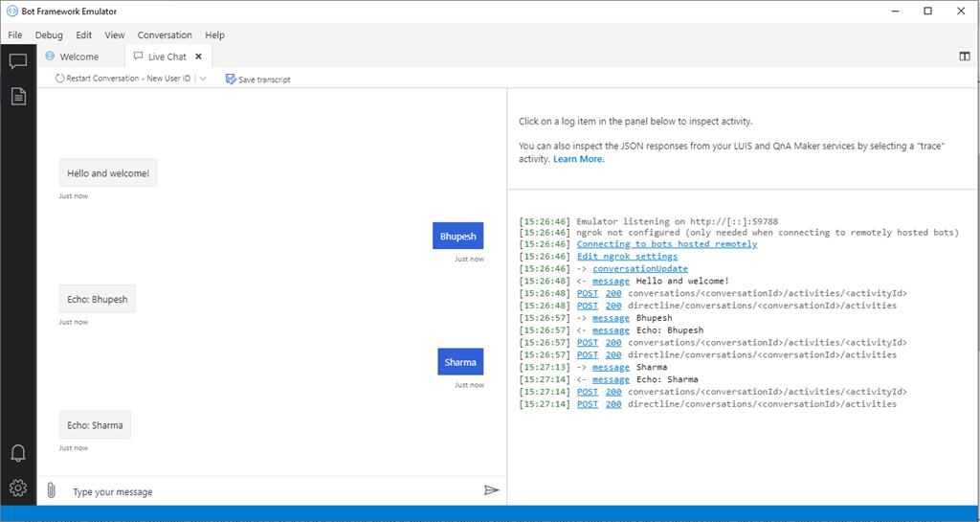The width and height of the screenshot is (980, 522).
Task: Click 'Emulator listening on http://[::]:59788' log text
Action: click(677, 221)
